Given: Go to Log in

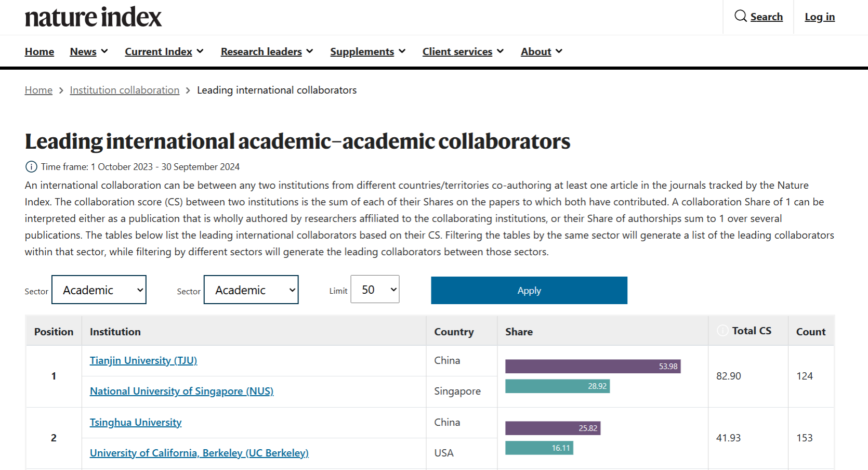Looking at the screenshot, I should pyautogui.click(x=819, y=17).
